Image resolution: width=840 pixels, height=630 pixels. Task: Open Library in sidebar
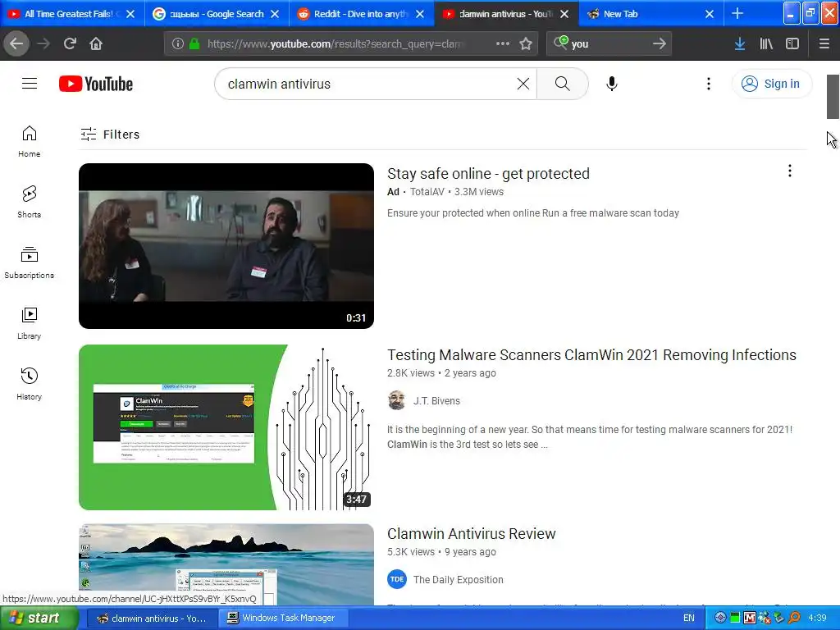point(30,323)
